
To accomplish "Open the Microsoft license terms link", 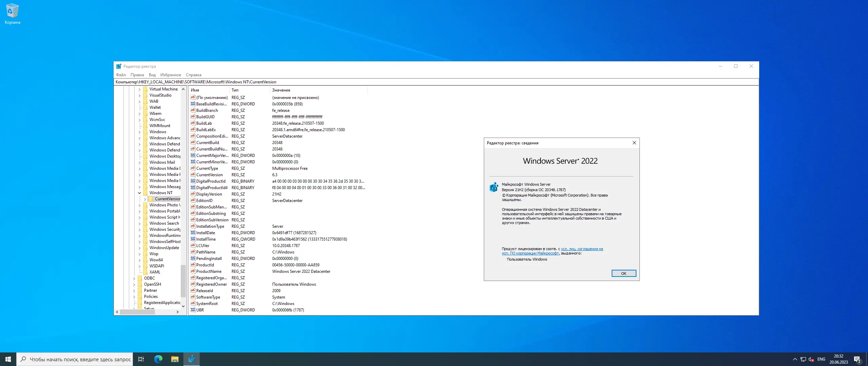I will (x=581, y=249).
